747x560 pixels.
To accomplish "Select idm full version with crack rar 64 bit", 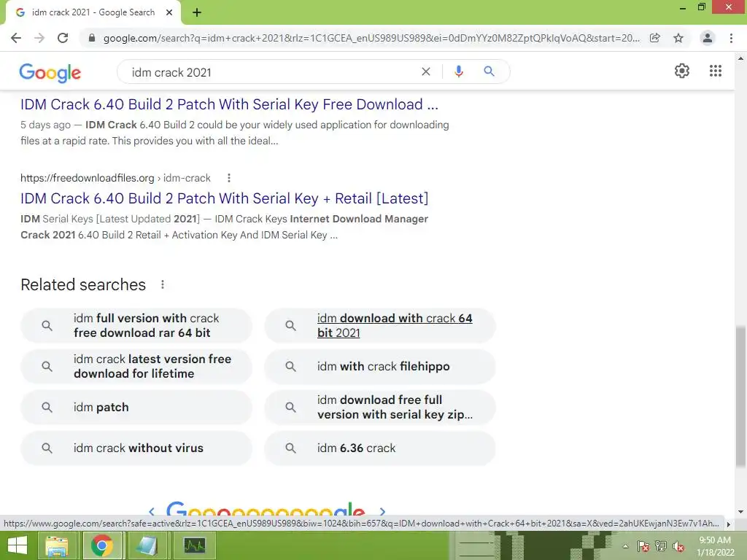I will pyautogui.click(x=136, y=326).
